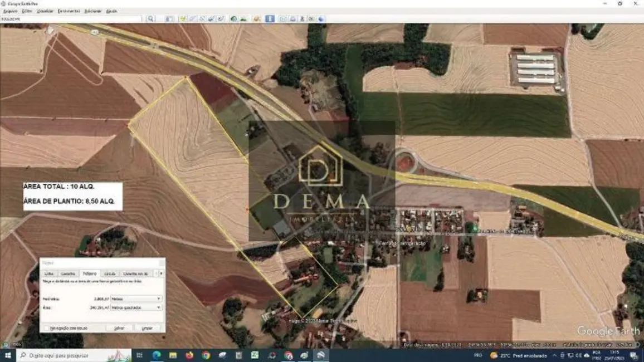Enable the mouse navigation checkbox
This screenshot has height=362, width=644.
tap(46, 328)
